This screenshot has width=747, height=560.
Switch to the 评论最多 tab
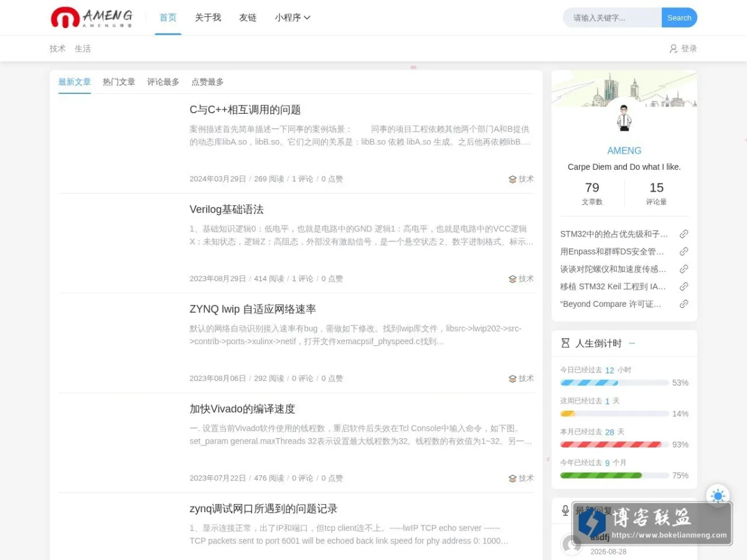163,82
